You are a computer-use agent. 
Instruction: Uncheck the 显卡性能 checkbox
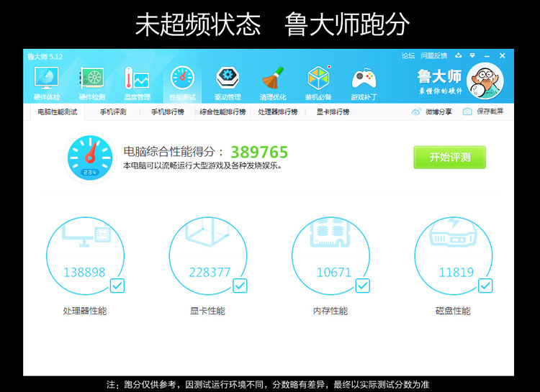click(240, 286)
